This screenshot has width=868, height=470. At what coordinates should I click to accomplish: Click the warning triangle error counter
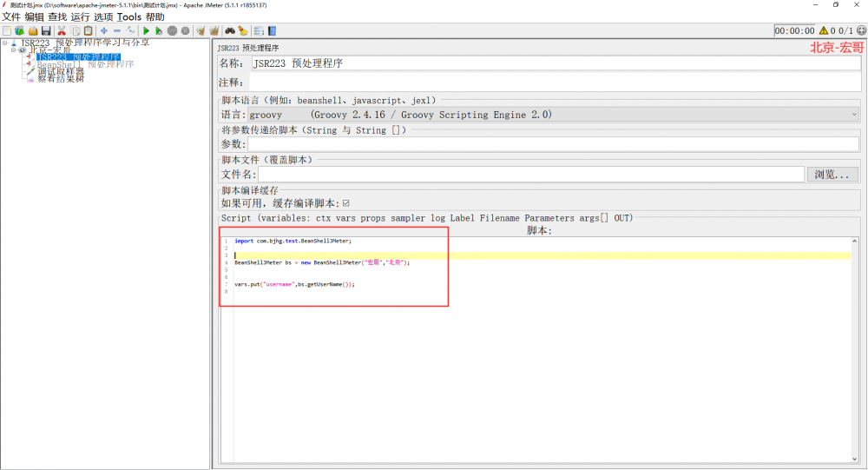coord(824,31)
